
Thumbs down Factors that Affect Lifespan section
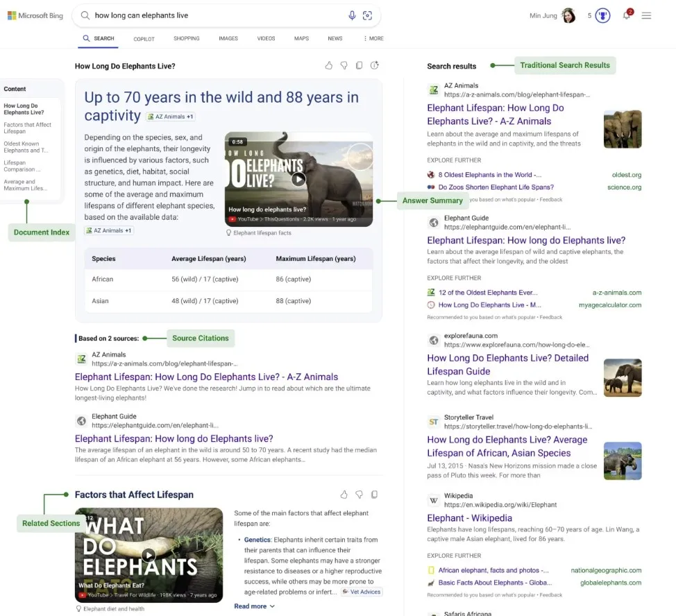[359, 495]
